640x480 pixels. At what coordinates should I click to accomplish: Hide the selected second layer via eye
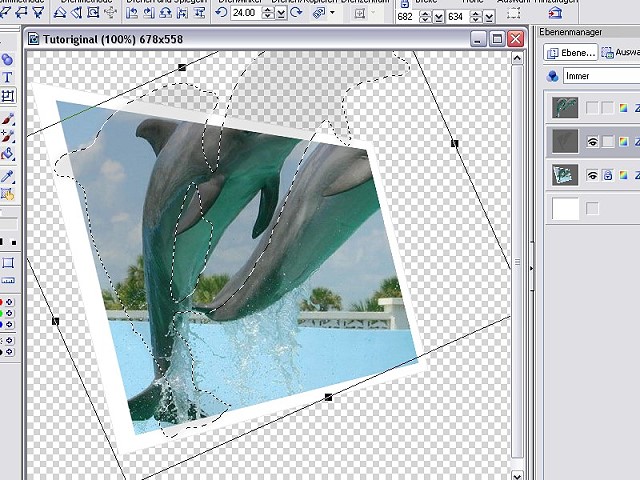point(592,142)
